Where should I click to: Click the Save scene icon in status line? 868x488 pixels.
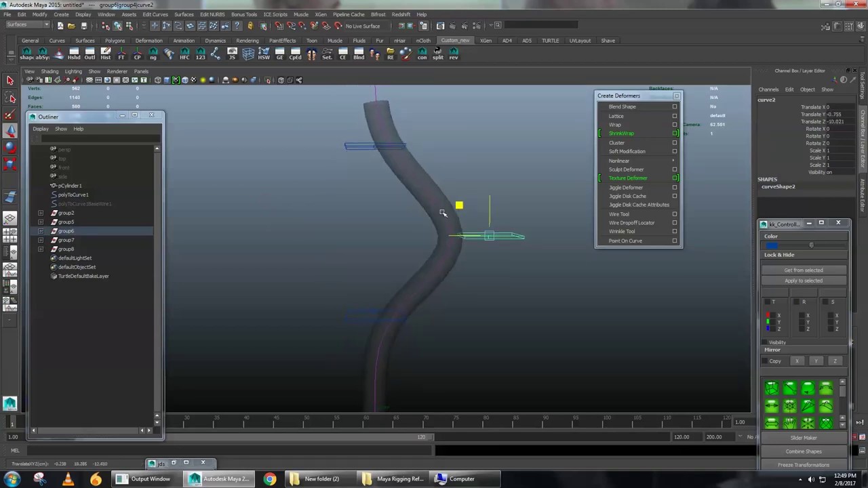pyautogui.click(x=83, y=26)
